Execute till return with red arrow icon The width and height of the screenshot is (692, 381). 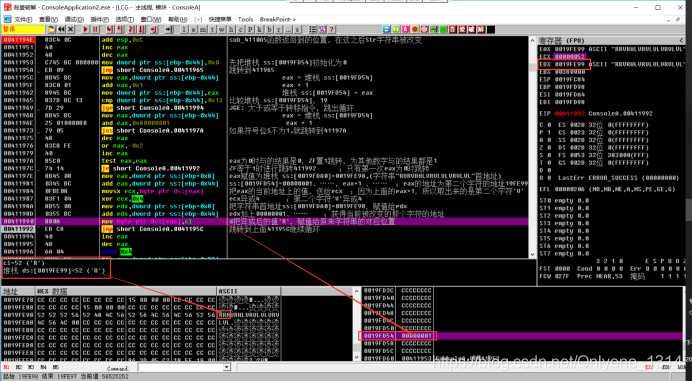(x=154, y=30)
